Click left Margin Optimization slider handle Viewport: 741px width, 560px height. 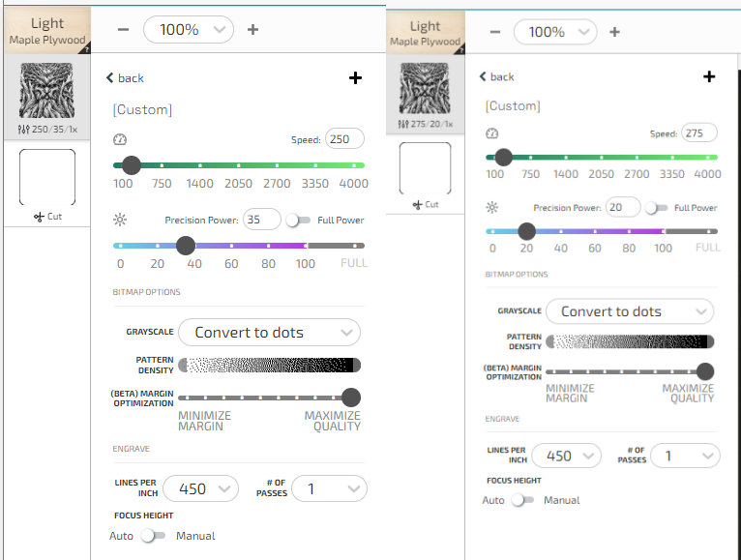[350, 398]
